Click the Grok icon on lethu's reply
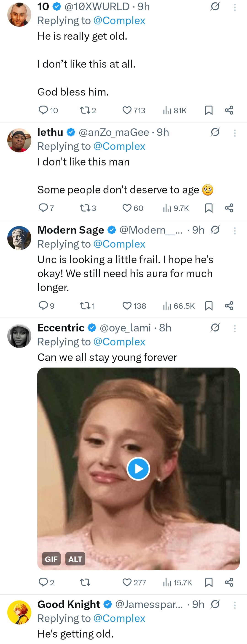 (215, 132)
